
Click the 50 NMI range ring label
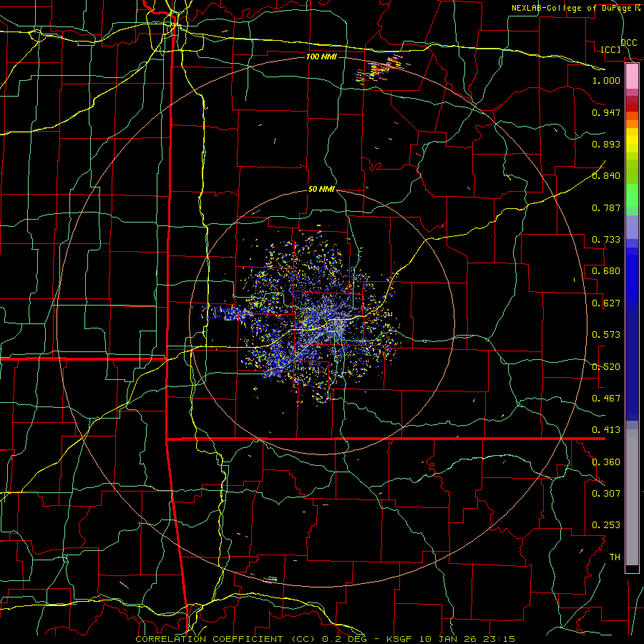click(x=321, y=189)
